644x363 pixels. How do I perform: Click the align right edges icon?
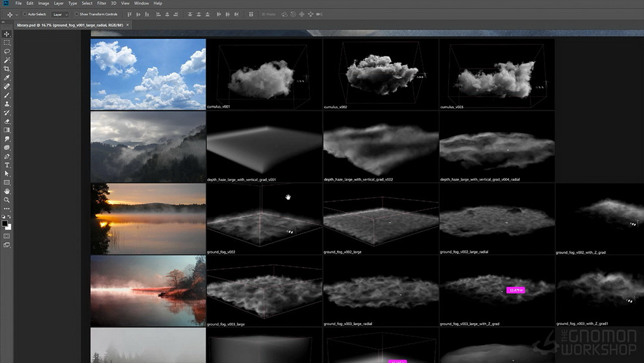(x=176, y=14)
